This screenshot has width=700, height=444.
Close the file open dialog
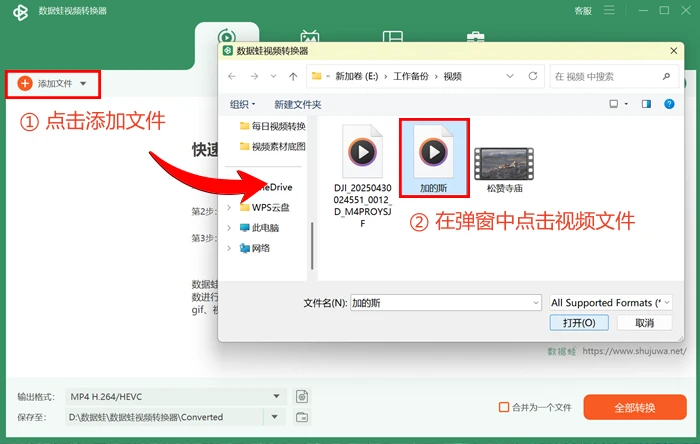click(x=674, y=51)
